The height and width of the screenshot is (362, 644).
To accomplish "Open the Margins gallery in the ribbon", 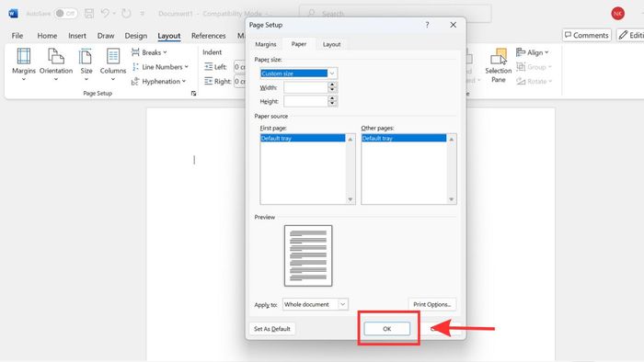I will click(23, 64).
